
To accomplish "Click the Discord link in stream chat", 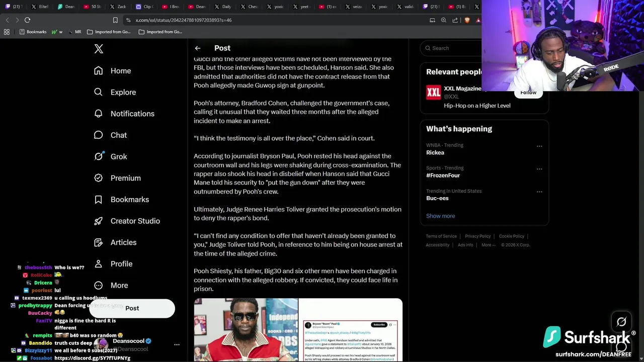I will click(x=92, y=358).
